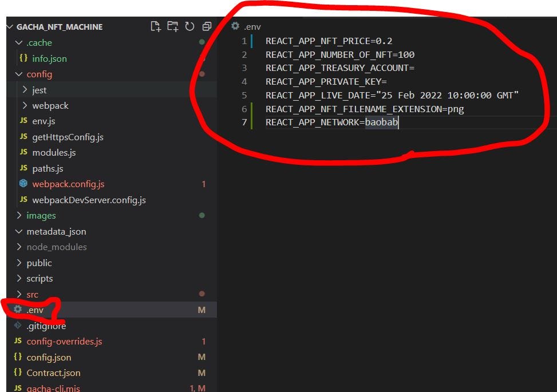Open config-overrides.js file
557x392 pixels.
tap(64, 342)
